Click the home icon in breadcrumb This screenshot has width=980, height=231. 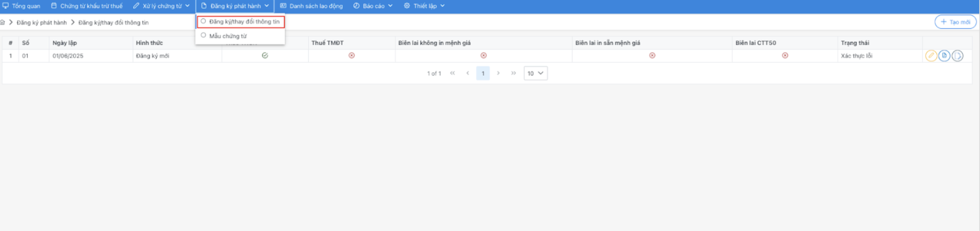[3, 22]
